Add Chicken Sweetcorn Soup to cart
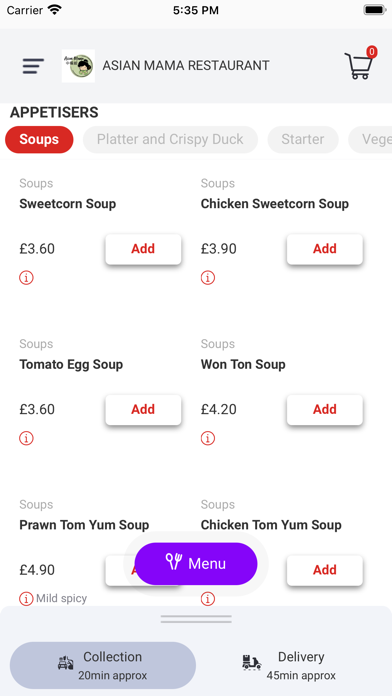Screen dimensions: 392x696 coord(325,249)
